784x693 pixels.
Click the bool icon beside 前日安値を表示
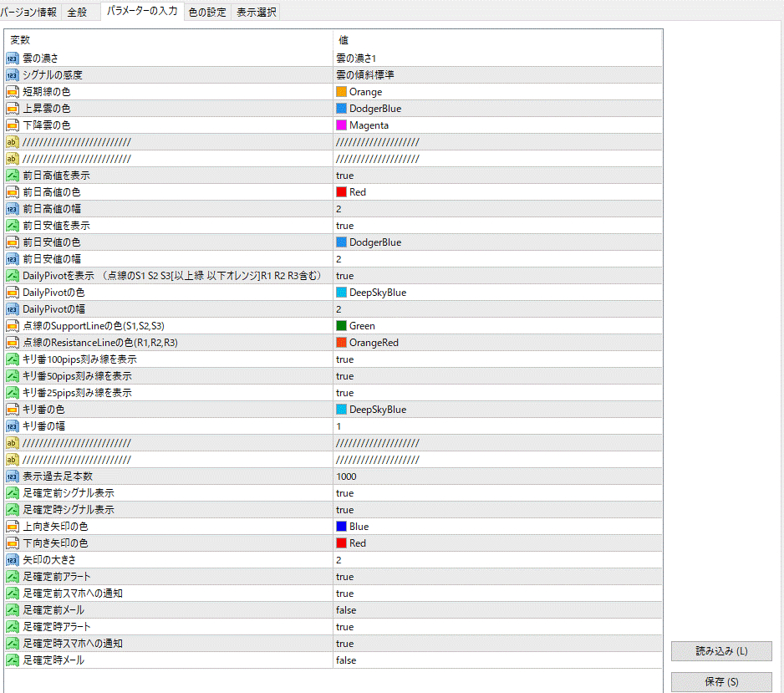pos(13,226)
